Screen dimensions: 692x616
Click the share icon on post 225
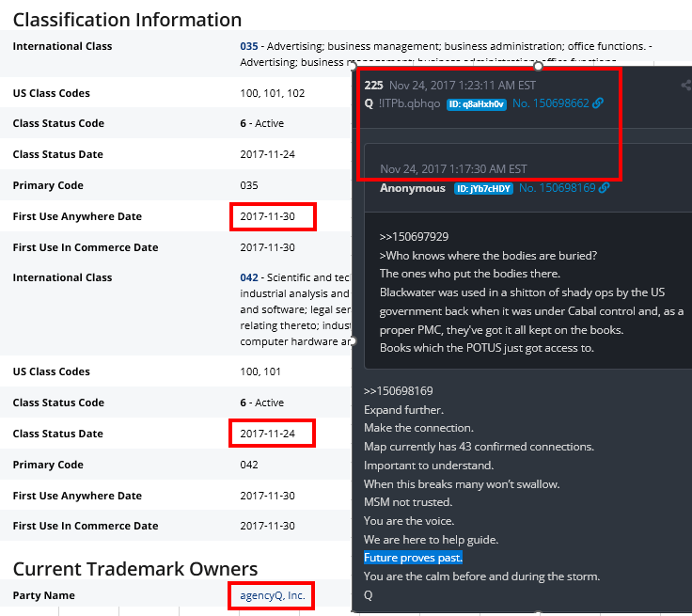click(686, 86)
